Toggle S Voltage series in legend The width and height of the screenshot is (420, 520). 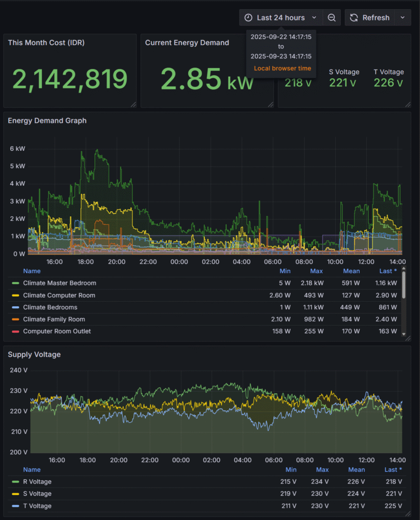point(37,494)
